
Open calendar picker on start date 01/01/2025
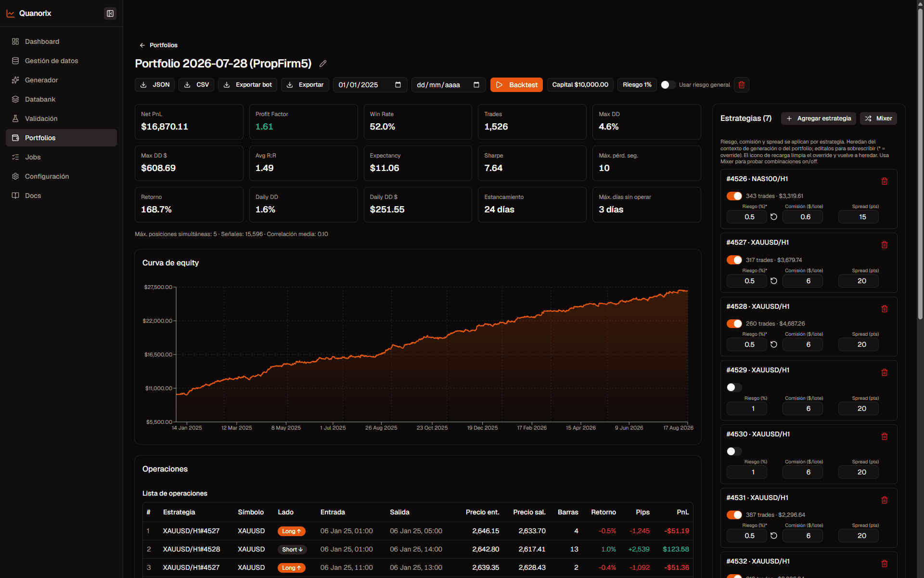[x=398, y=85]
